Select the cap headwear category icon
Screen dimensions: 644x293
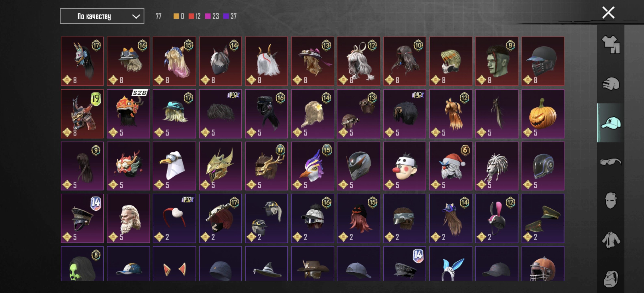[x=610, y=123]
